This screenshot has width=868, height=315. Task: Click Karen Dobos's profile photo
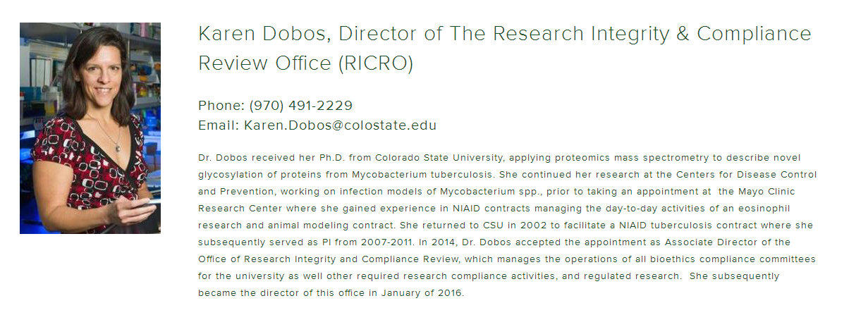pos(90,128)
